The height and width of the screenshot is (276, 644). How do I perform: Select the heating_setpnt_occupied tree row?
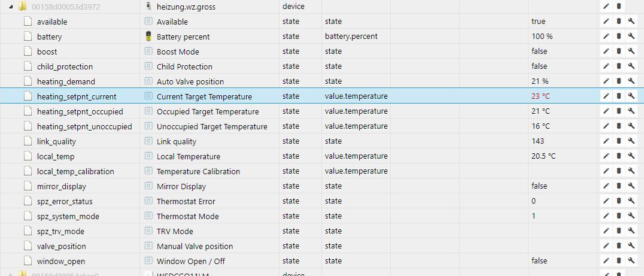[x=80, y=111]
